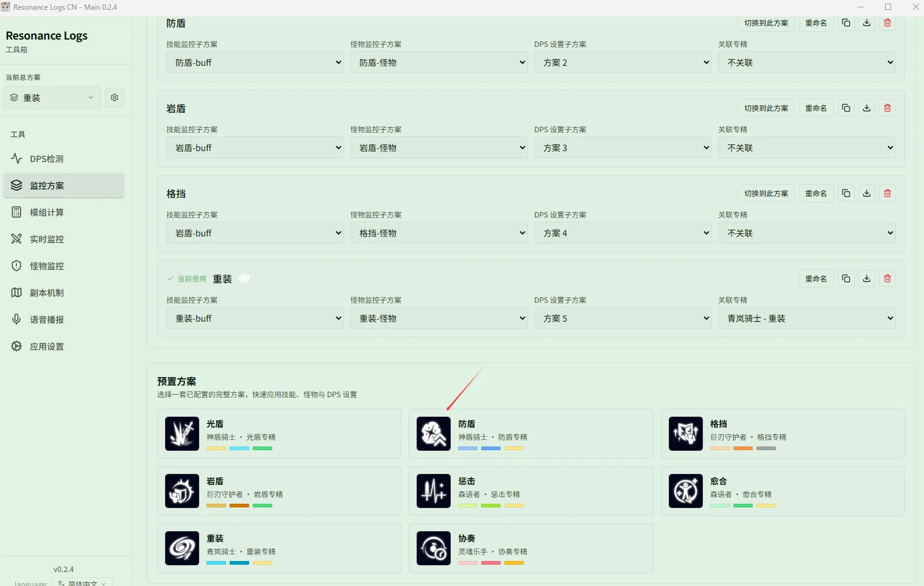Image resolution: width=924 pixels, height=586 pixels.
Task: Apply the 协奏 灵魂乐手 preset card
Action: (531, 548)
